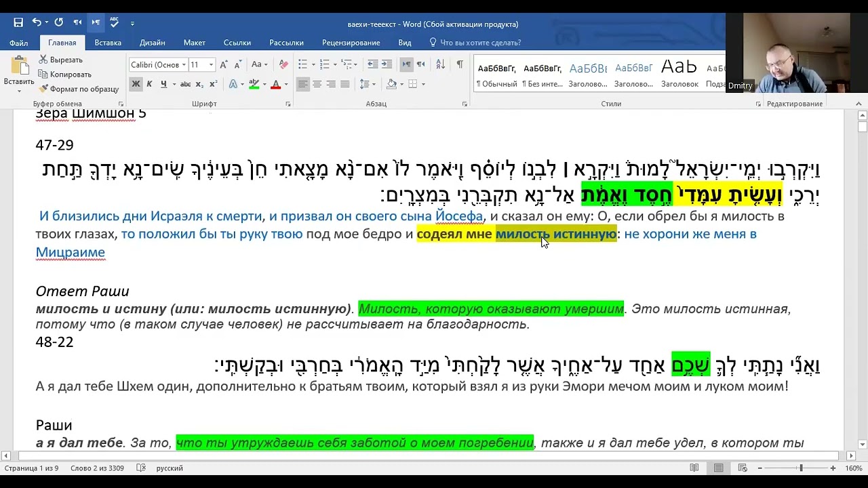Save the document from the quick access toolbar
Image resolution: width=868 pixels, height=488 pixels.
coord(18,23)
